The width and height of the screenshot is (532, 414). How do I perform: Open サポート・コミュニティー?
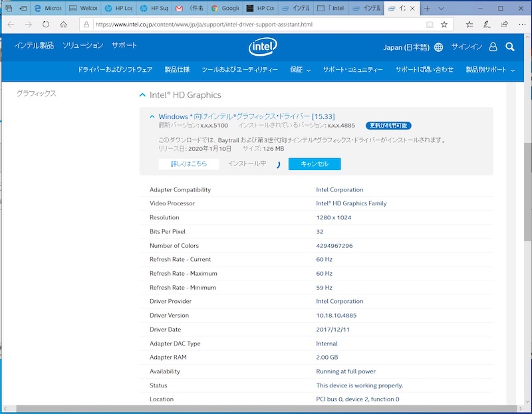pos(353,70)
